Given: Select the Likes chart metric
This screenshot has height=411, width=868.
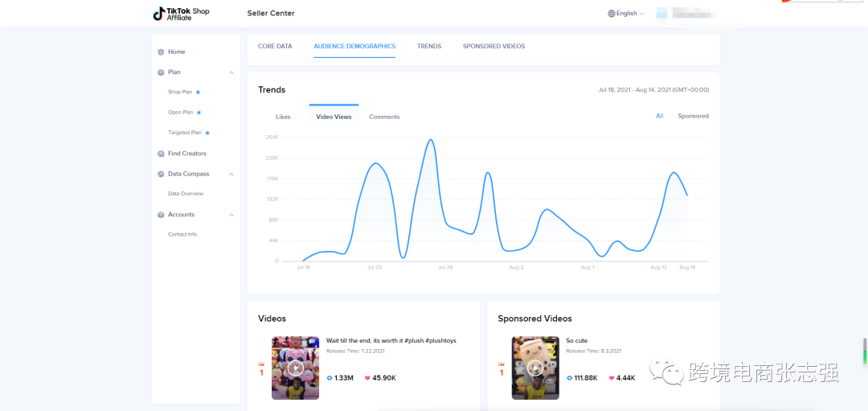Looking at the screenshot, I should point(283,117).
